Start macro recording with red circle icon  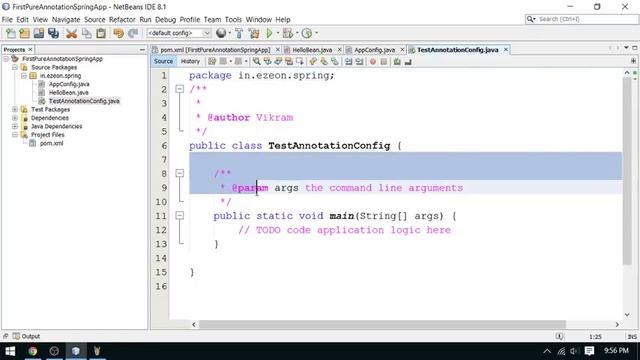pos(373,62)
